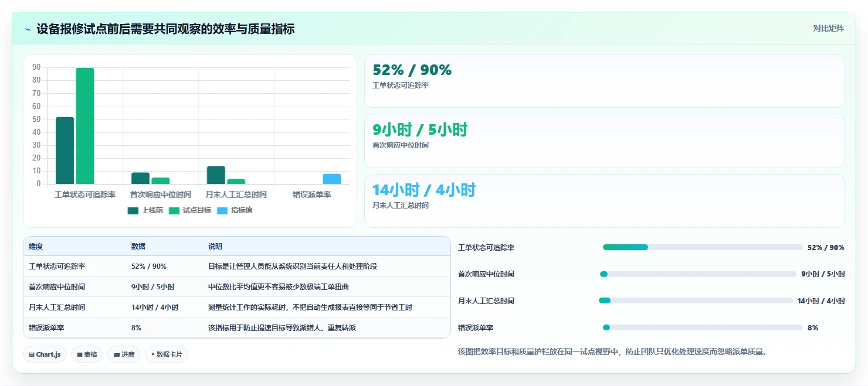
Task: Click table value 9小时 / 5小时
Action: (x=153, y=287)
